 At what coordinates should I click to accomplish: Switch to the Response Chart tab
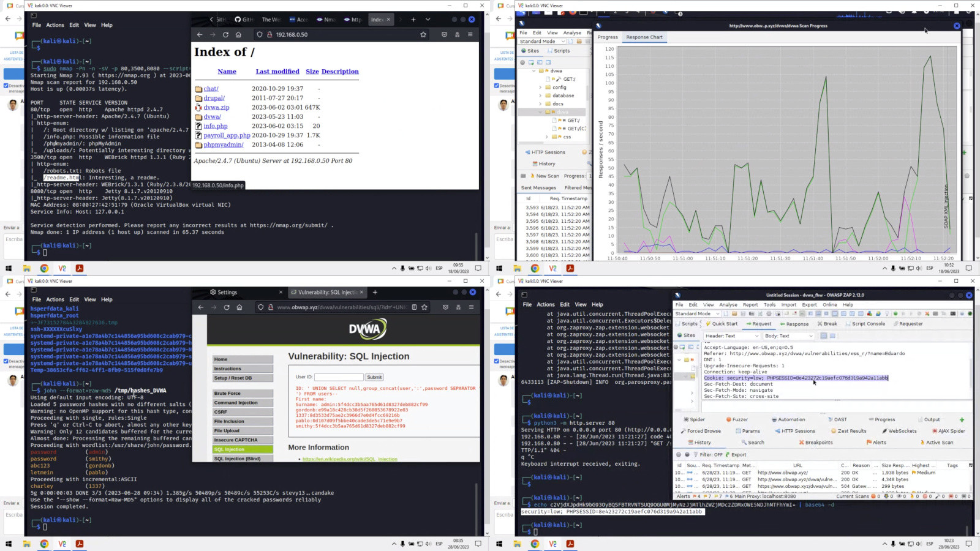[644, 37]
